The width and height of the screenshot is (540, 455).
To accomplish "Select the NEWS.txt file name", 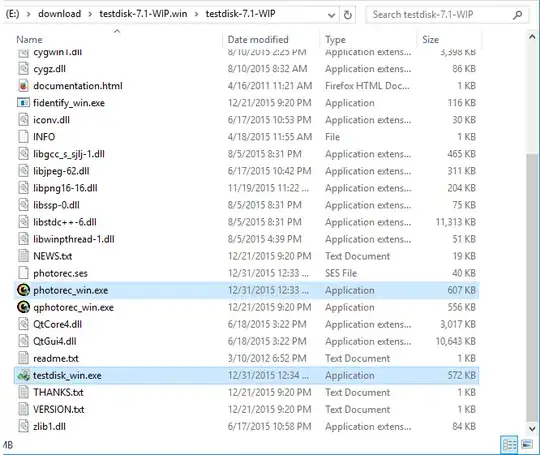I will 53,256.
